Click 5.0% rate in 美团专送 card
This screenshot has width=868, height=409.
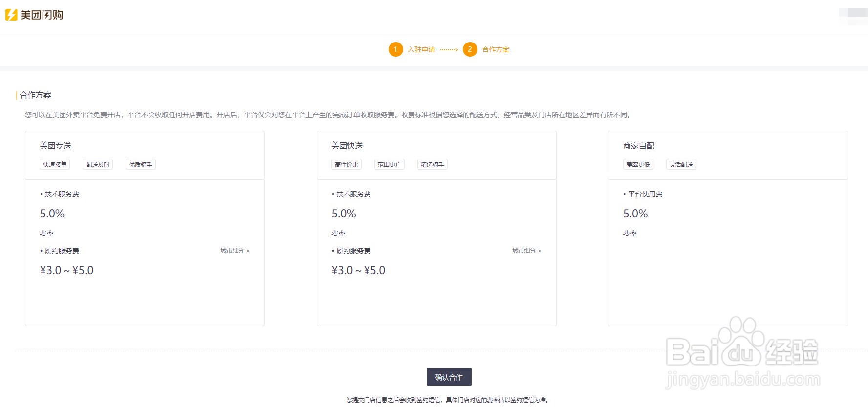pyautogui.click(x=52, y=214)
